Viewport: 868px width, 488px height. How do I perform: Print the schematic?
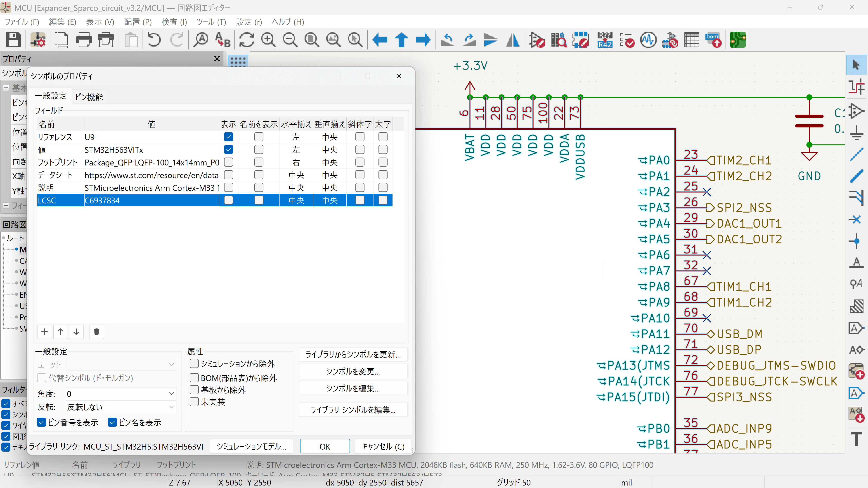point(84,40)
